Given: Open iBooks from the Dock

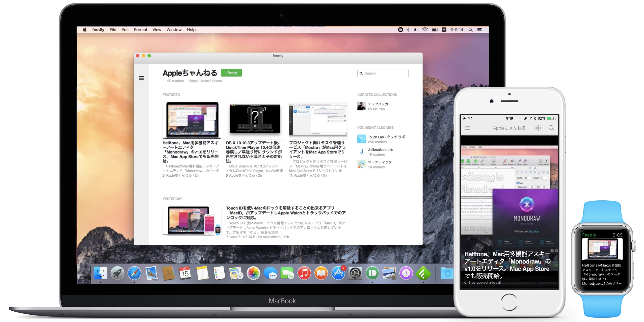Looking at the screenshot, I should click(x=321, y=273).
